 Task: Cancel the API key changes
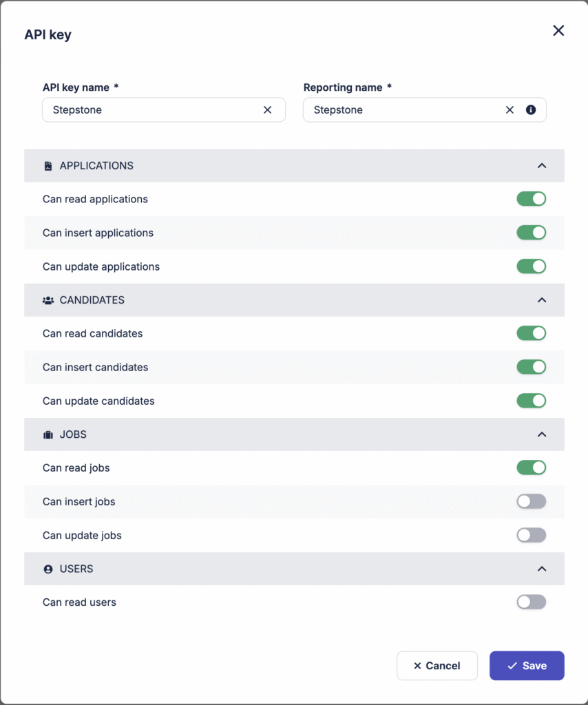(x=437, y=666)
